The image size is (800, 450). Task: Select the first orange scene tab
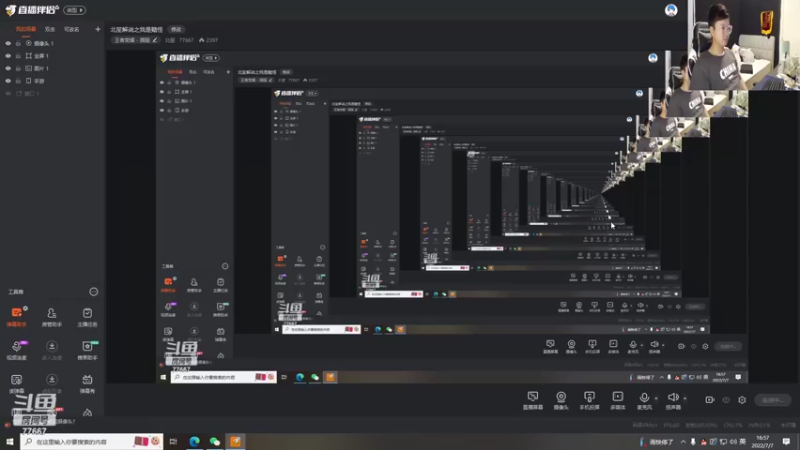coord(26,29)
